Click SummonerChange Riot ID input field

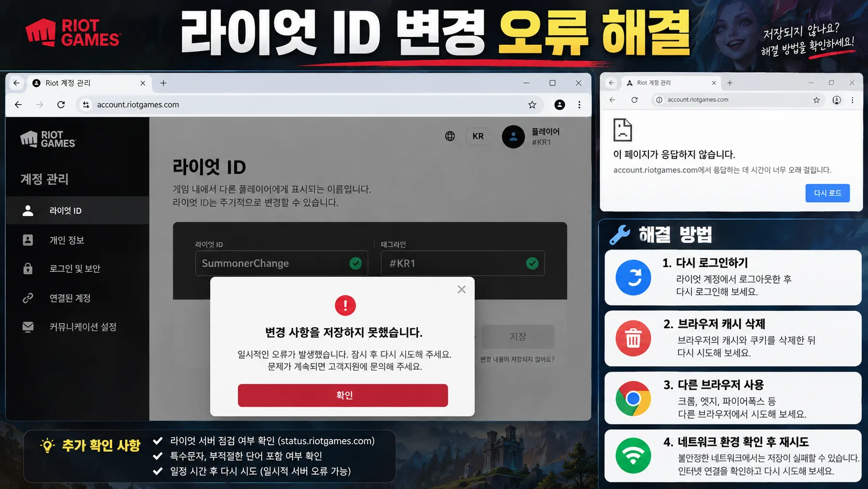[281, 263]
